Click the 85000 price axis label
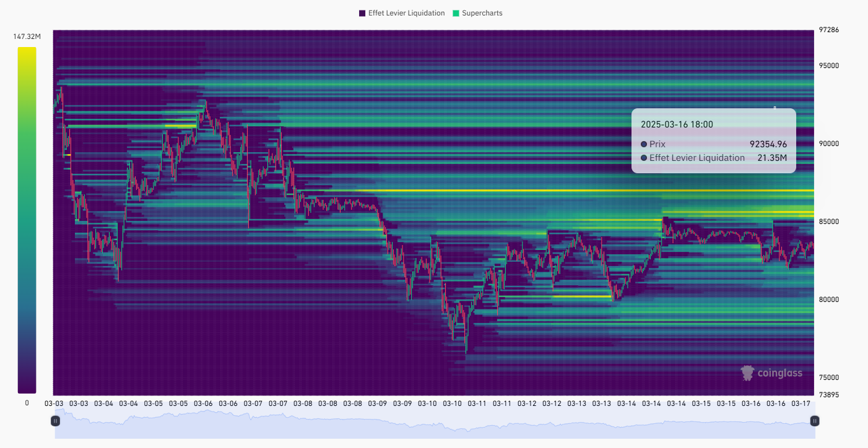This screenshot has width=868, height=448. 828,222
